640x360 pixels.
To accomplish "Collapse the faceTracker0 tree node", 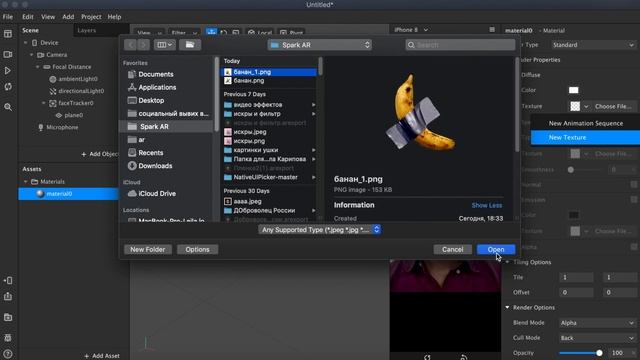I will pos(44,103).
